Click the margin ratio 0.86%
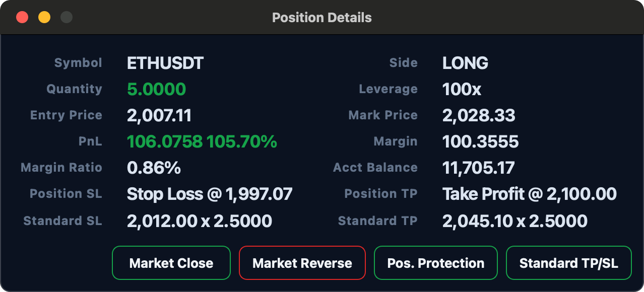Viewport: 644px width, 292px height. (154, 168)
